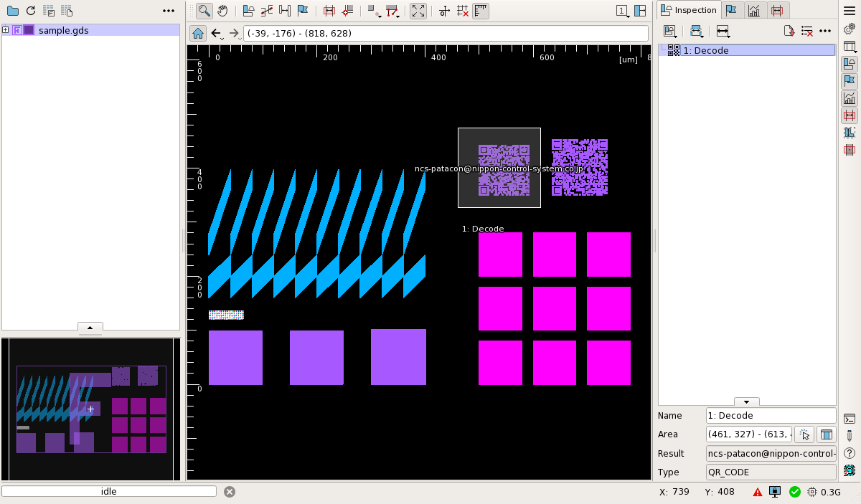This screenshot has height=504, width=861.
Task: Click the '1: Decode' label on canvas
Action: [483, 229]
